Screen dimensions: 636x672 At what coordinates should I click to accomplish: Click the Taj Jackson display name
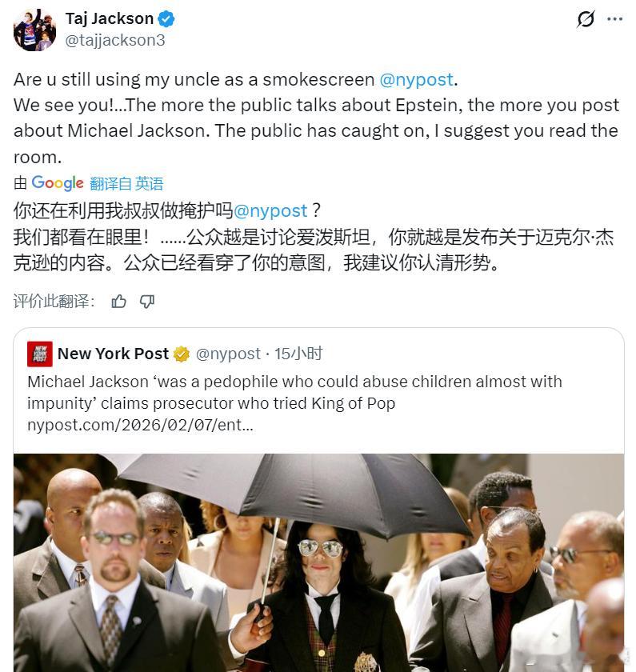[110, 19]
